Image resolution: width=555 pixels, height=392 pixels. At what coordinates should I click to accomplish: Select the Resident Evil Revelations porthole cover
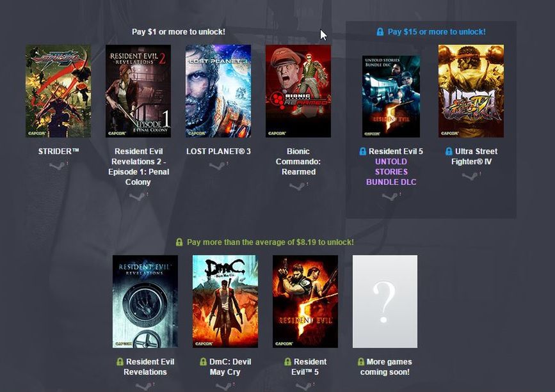(145, 301)
